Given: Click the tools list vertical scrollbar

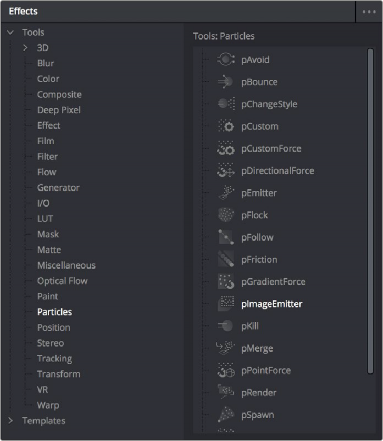Looking at the screenshot, I should (370, 211).
